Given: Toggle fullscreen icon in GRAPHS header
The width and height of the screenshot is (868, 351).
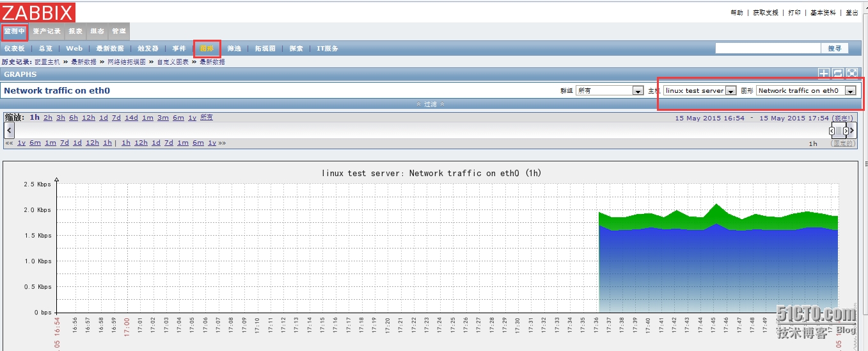Looking at the screenshot, I should coord(851,74).
